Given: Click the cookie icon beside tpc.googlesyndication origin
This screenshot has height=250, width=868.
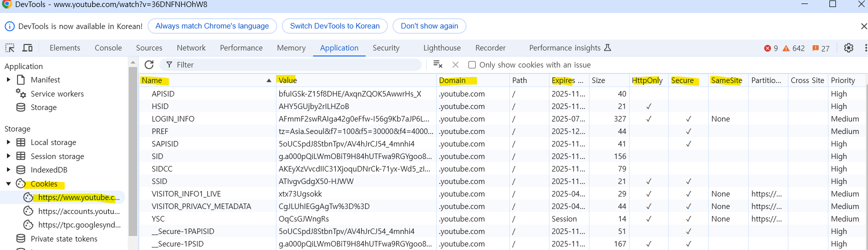Looking at the screenshot, I should click(29, 225).
